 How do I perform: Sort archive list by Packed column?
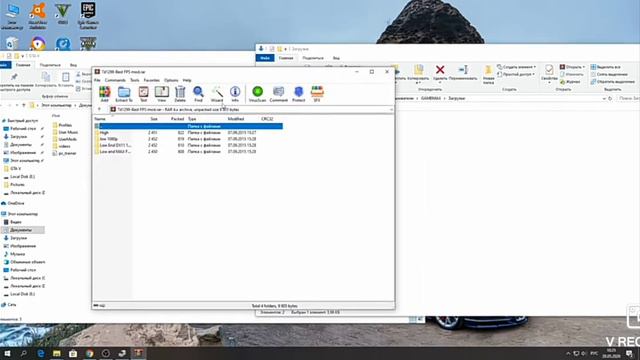(x=178, y=119)
